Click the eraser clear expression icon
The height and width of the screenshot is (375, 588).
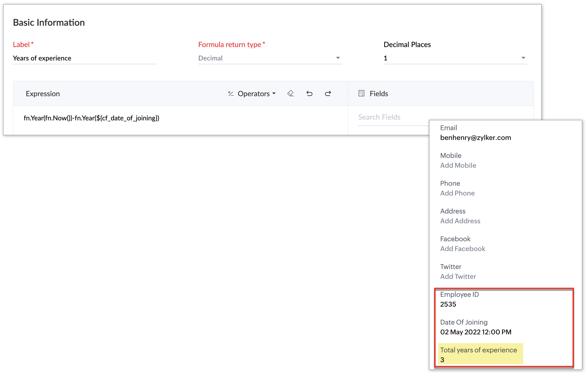(291, 93)
